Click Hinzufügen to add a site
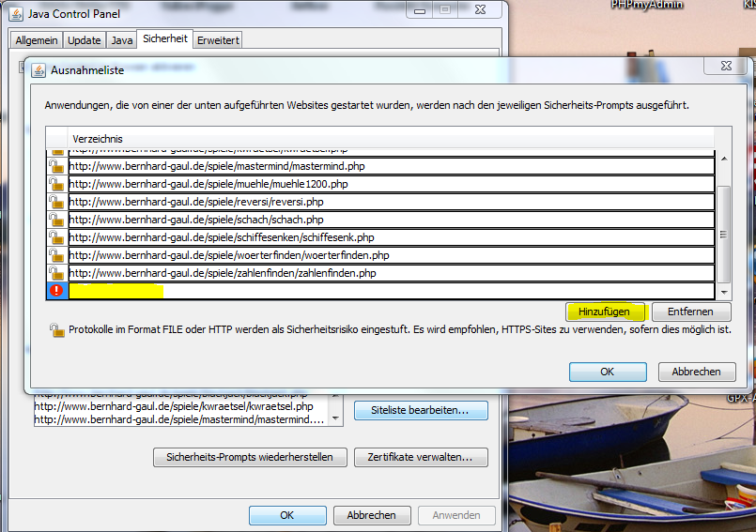This screenshot has width=756, height=532. coord(605,312)
